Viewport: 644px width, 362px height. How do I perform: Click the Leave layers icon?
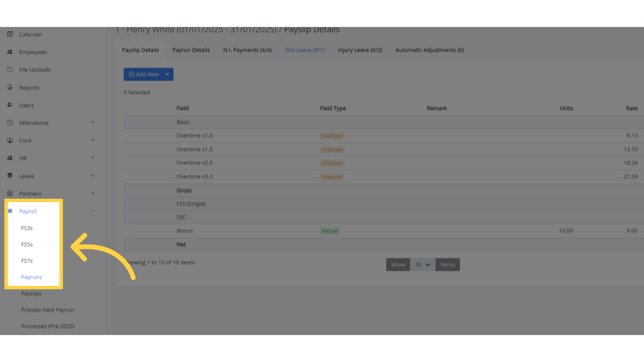pos(10,176)
